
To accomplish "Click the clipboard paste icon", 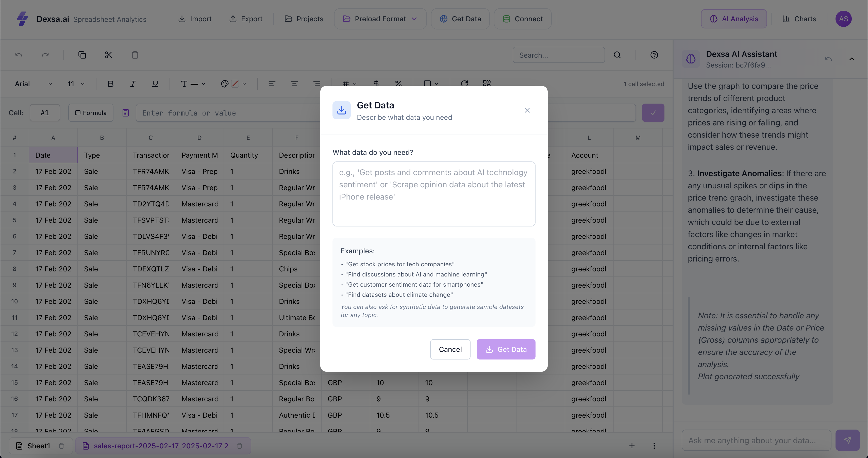I will pyautogui.click(x=135, y=55).
